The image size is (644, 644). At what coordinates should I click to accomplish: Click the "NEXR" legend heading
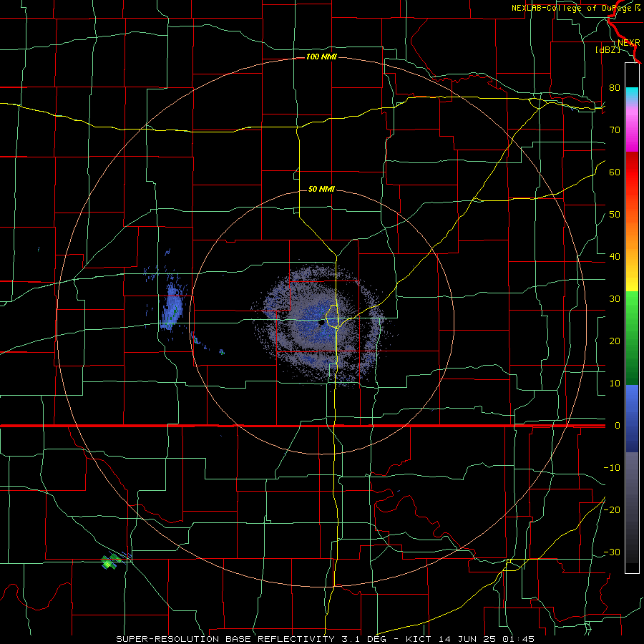(x=628, y=43)
